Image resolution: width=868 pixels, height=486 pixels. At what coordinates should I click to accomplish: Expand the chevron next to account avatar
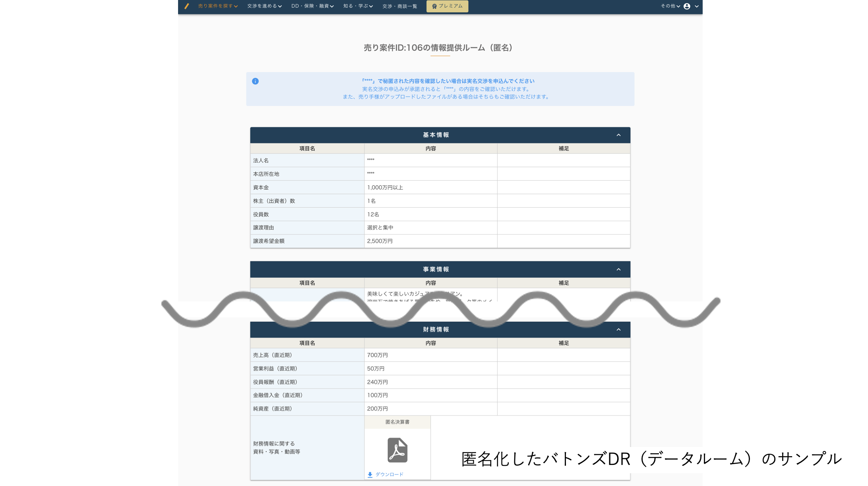point(697,6)
